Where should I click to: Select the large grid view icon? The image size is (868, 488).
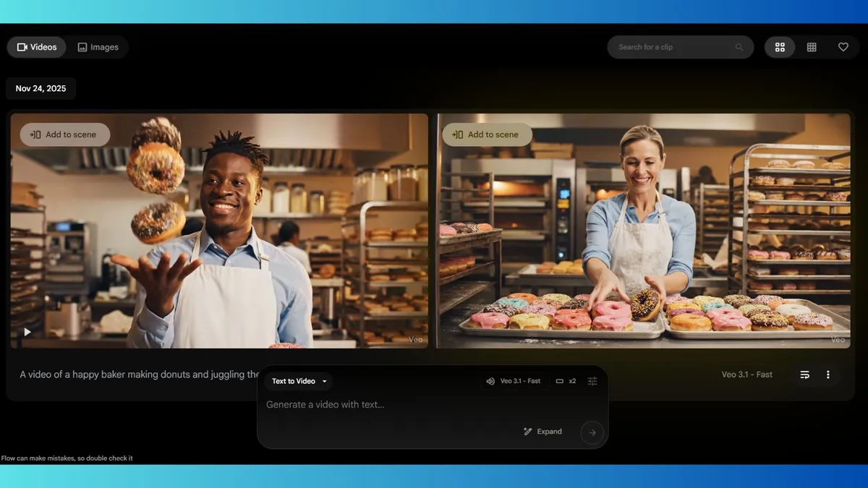coord(780,47)
